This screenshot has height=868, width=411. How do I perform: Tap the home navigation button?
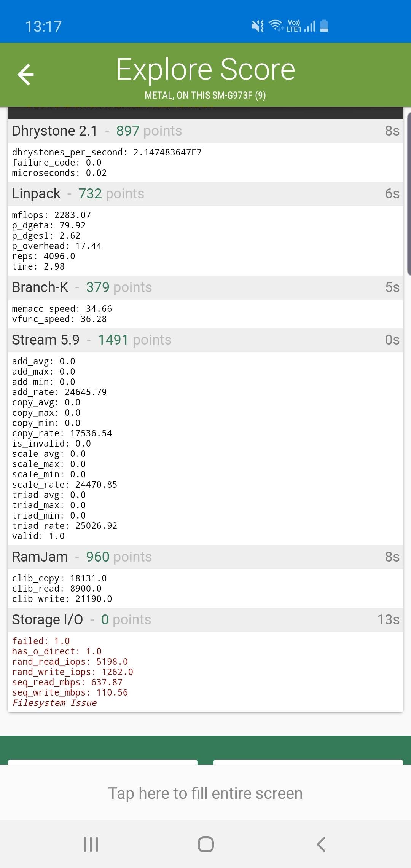[206, 844]
